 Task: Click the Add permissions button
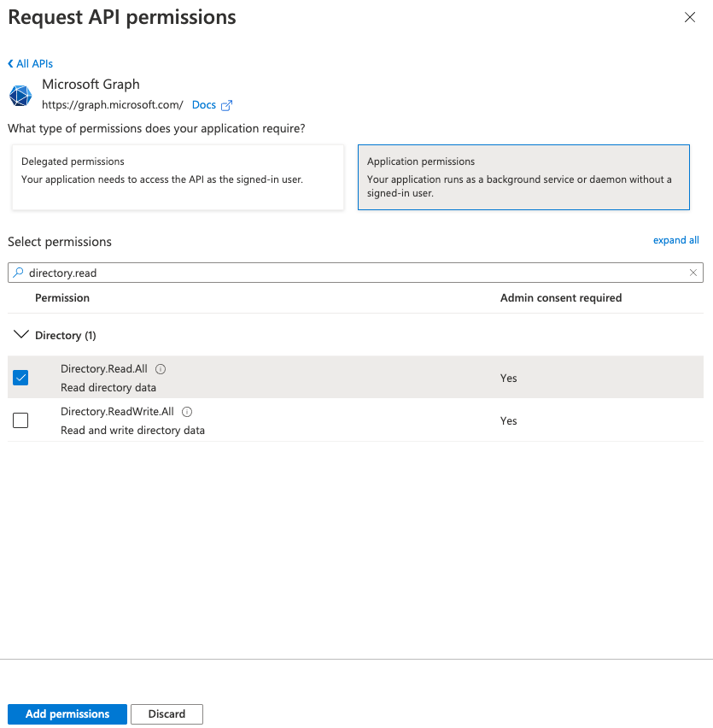tap(67, 714)
